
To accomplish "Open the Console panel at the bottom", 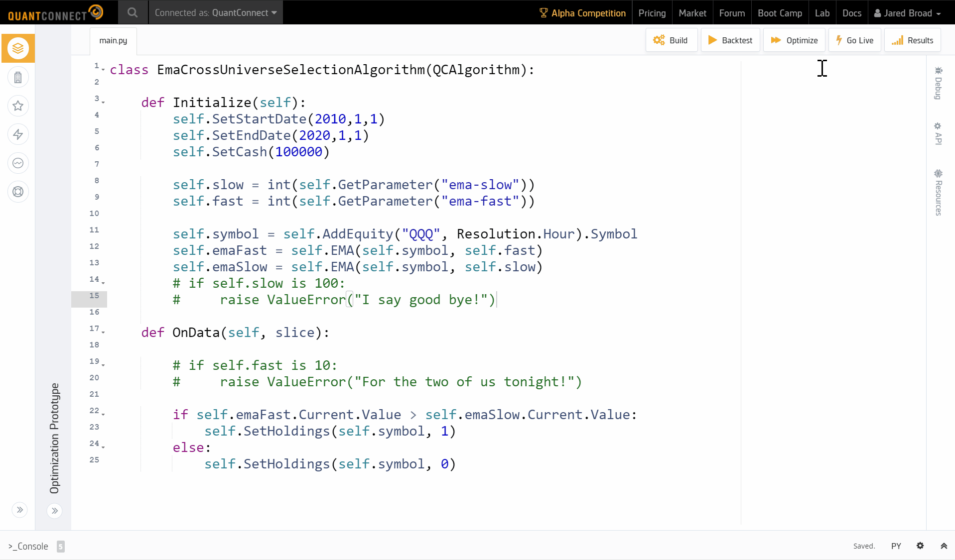I will pos(28,546).
